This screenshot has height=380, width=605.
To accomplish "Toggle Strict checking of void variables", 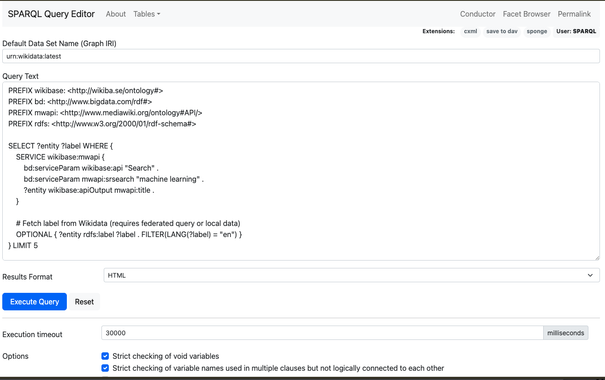I will click(x=105, y=356).
